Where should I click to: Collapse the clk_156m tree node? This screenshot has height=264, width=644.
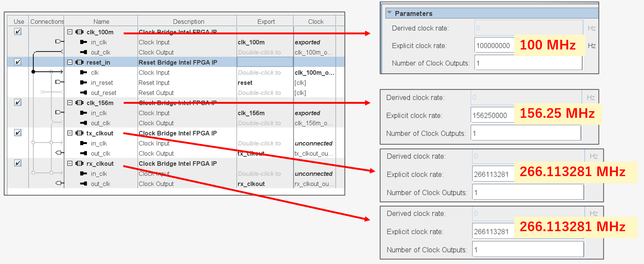pyautogui.click(x=70, y=103)
